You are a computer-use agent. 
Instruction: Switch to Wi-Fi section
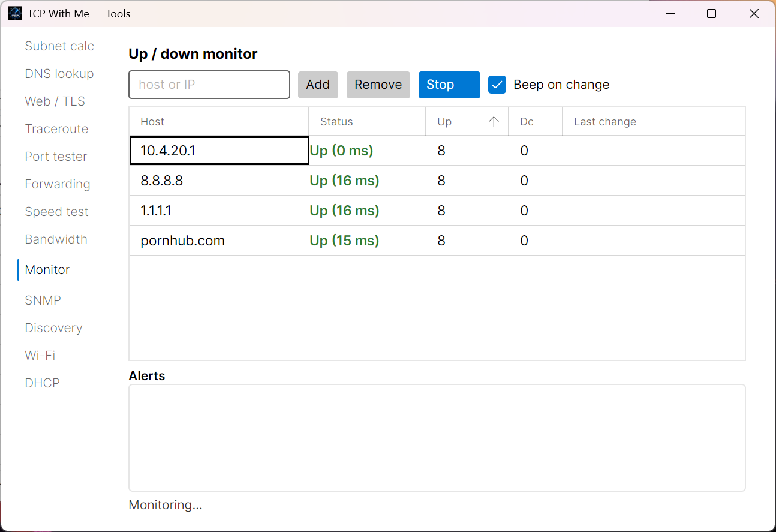point(40,356)
